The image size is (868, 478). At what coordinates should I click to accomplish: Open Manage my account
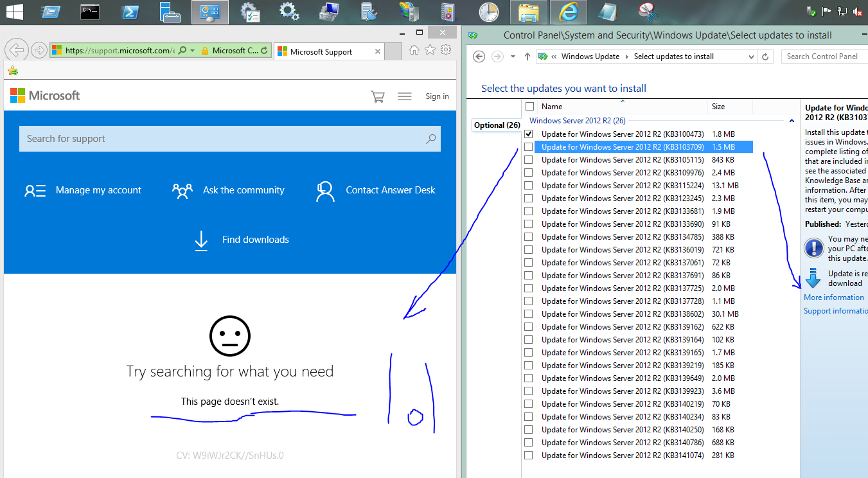coord(83,190)
